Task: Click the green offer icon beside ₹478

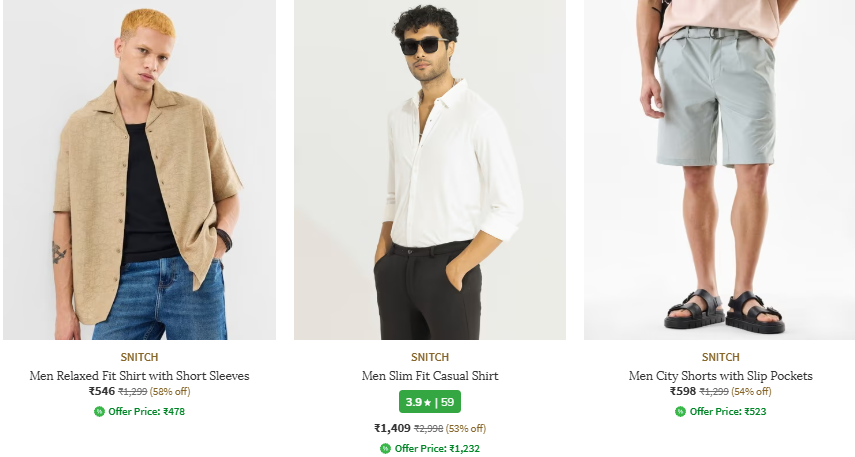Action: (99, 411)
